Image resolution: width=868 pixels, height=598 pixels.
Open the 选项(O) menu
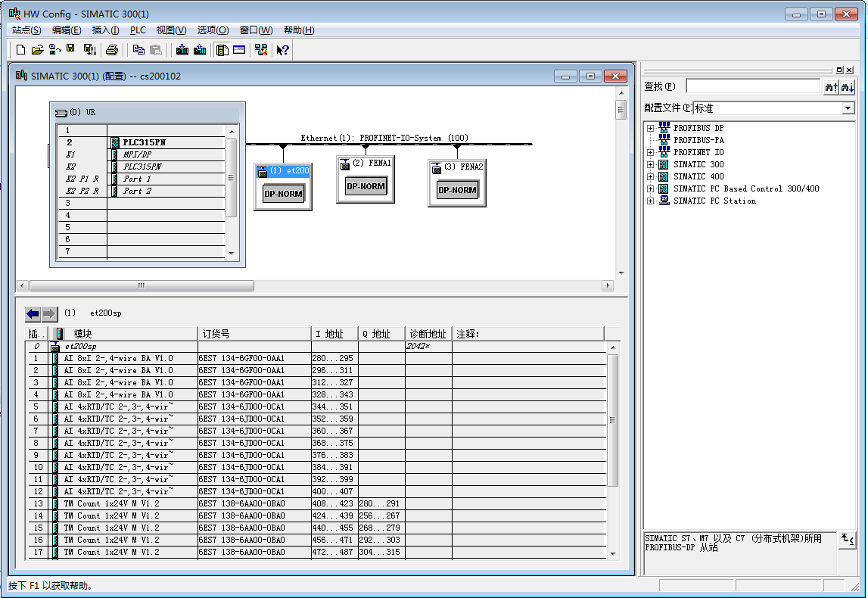coord(213,30)
